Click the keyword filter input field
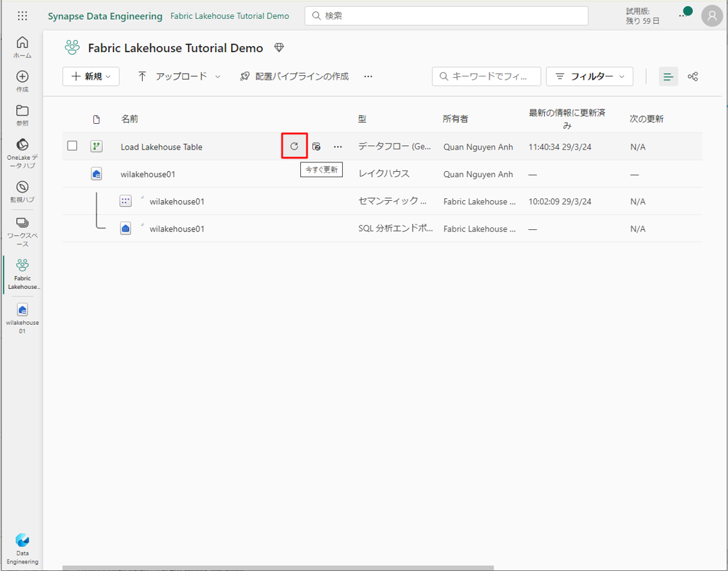 pyautogui.click(x=487, y=76)
